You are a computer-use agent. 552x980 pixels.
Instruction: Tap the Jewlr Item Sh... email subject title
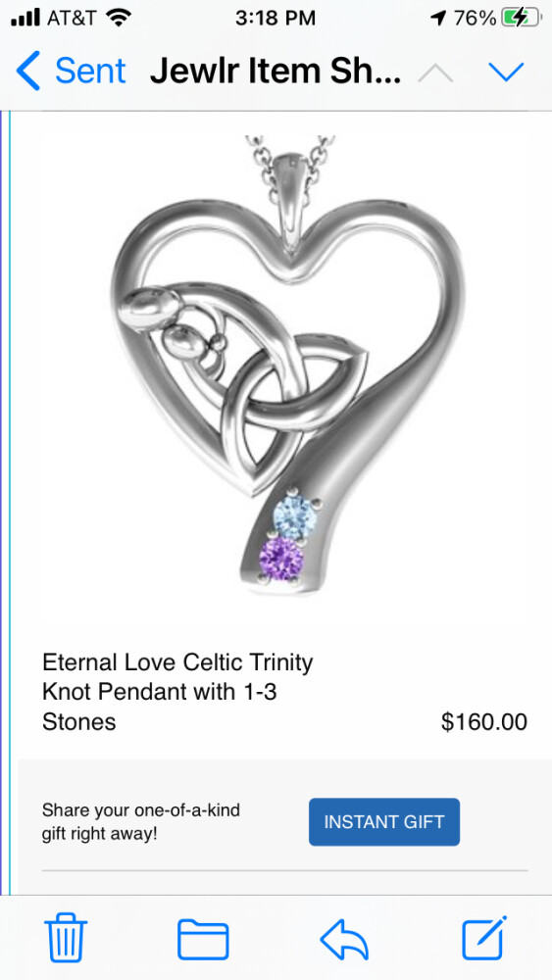pyautogui.click(x=276, y=72)
